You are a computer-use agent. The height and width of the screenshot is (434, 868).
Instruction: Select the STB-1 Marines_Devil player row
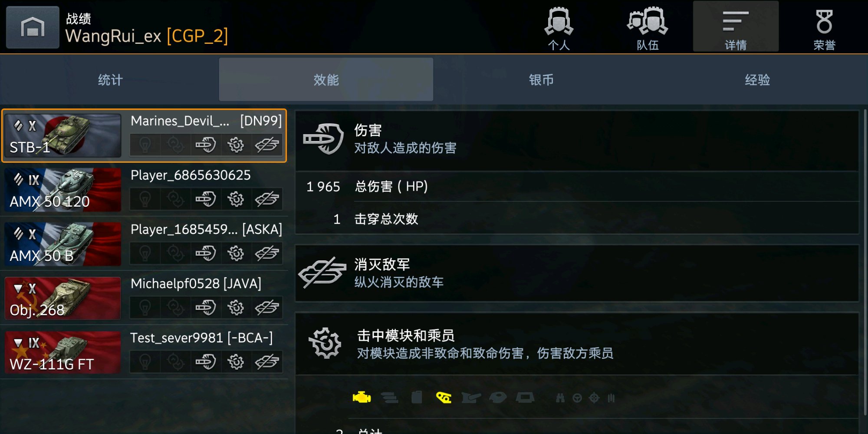click(144, 135)
